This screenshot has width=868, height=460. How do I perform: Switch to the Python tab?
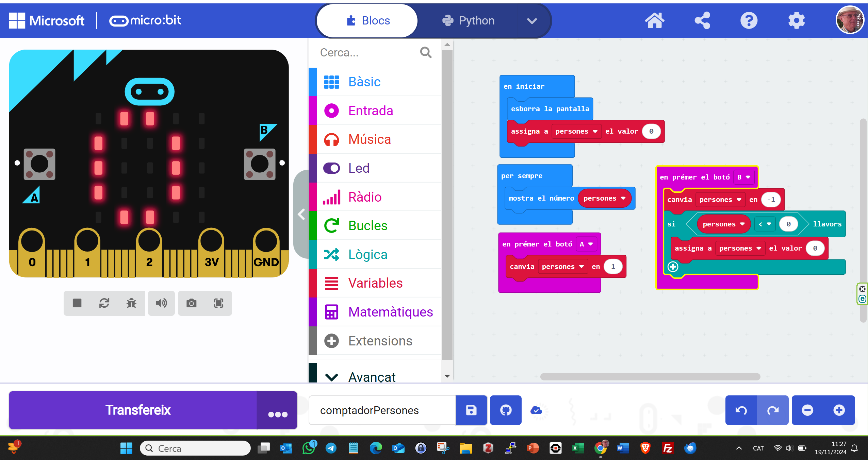(469, 21)
